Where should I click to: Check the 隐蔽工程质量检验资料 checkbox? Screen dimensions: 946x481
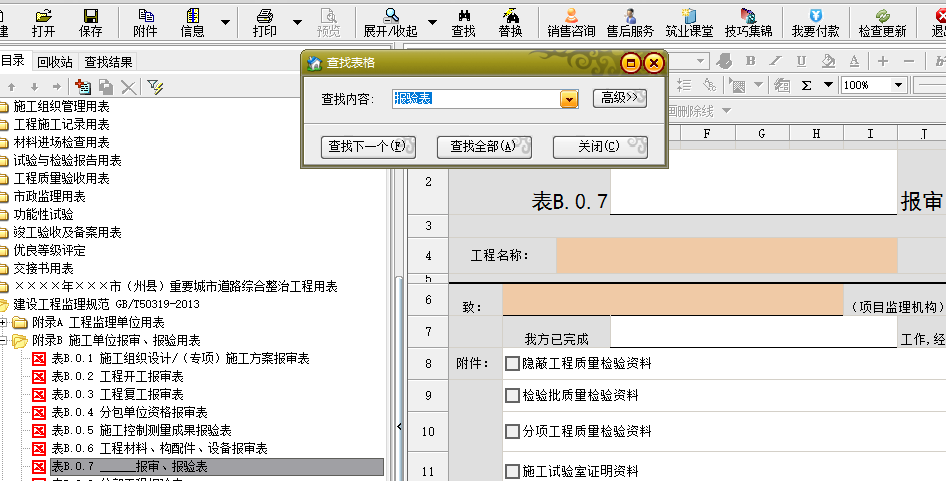[513, 364]
